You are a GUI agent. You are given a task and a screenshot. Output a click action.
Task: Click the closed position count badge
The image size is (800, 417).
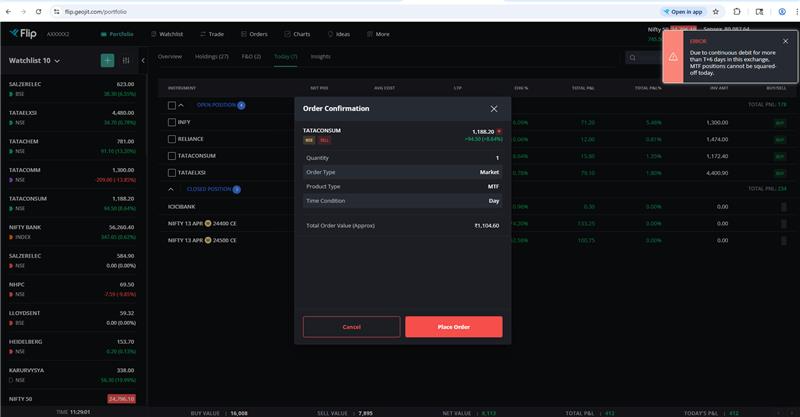click(x=237, y=189)
